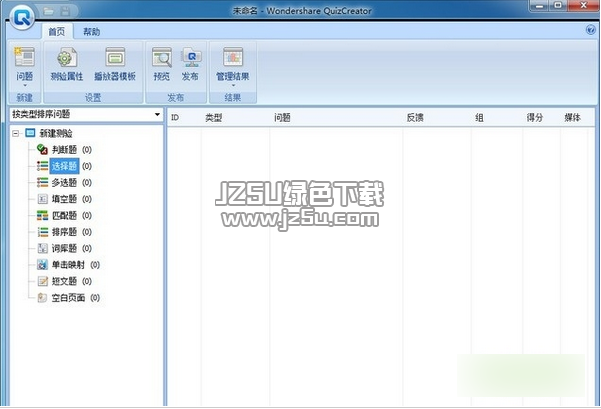The width and height of the screenshot is (601, 409).
Task: Click the 问题 new question icon
Action: [25, 57]
